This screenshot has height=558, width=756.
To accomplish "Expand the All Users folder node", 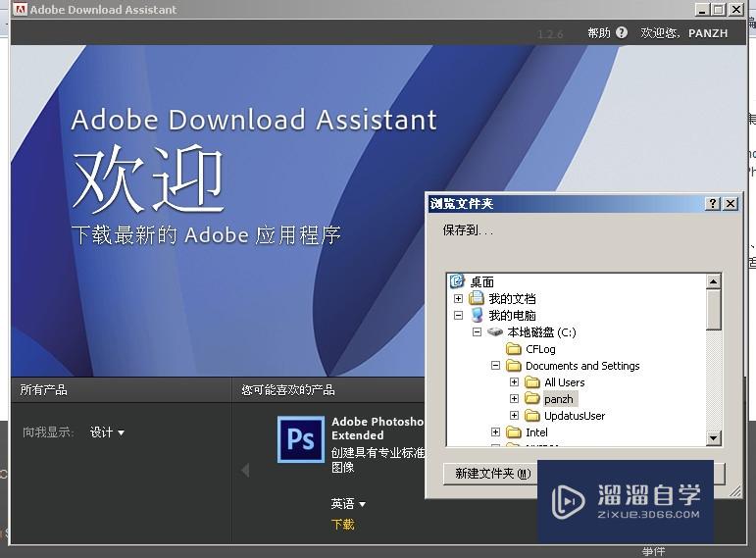I will point(514,381).
